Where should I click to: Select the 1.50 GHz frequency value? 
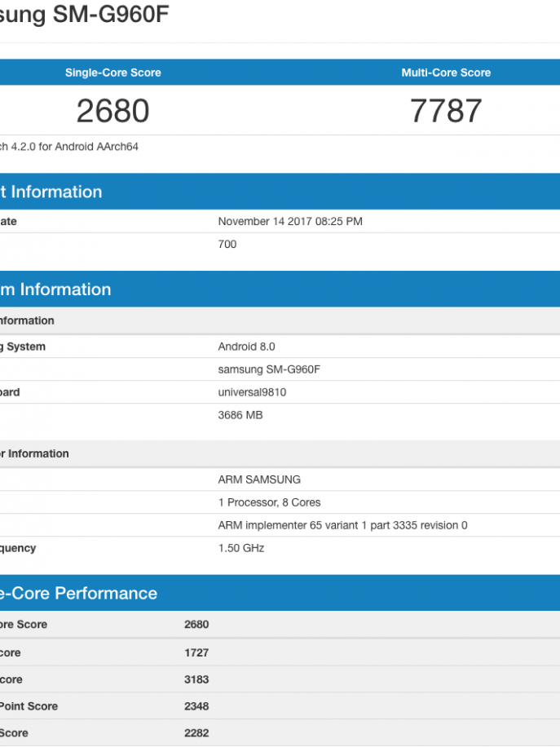[x=241, y=548]
